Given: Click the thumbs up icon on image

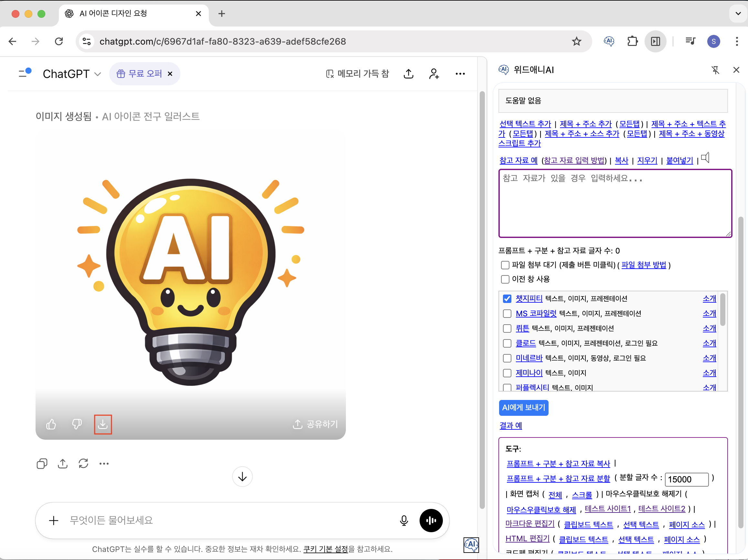Looking at the screenshot, I should (51, 424).
